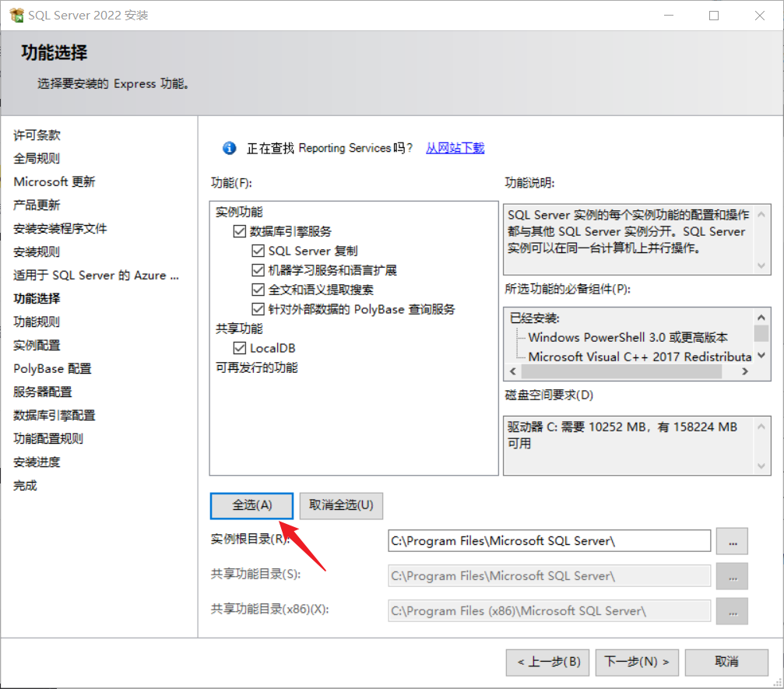Screen dimensions: 784x689
Task: Click the SQL Server setup title icon
Action: point(16,15)
